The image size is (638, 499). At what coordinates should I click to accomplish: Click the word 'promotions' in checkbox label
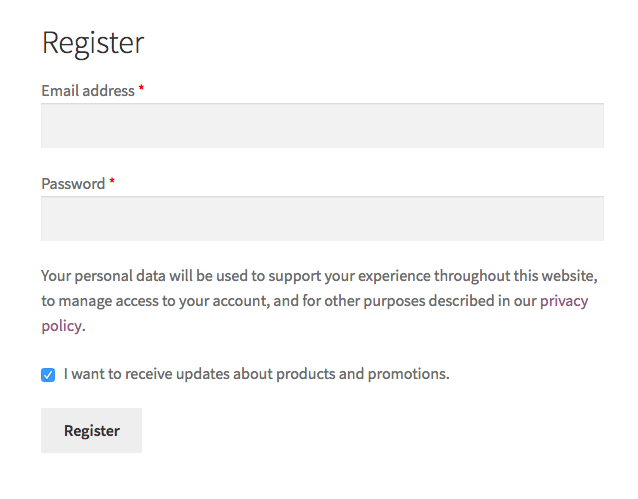[407, 374]
